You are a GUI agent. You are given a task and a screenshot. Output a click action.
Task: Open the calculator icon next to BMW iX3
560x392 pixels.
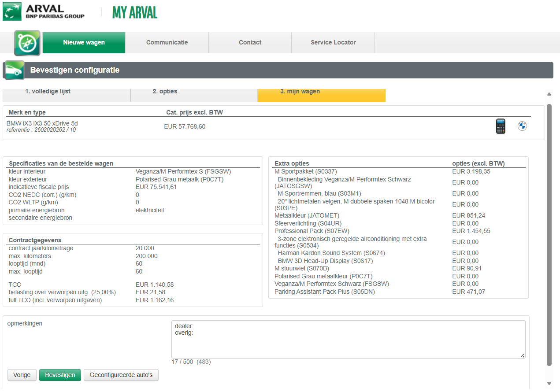tap(500, 126)
